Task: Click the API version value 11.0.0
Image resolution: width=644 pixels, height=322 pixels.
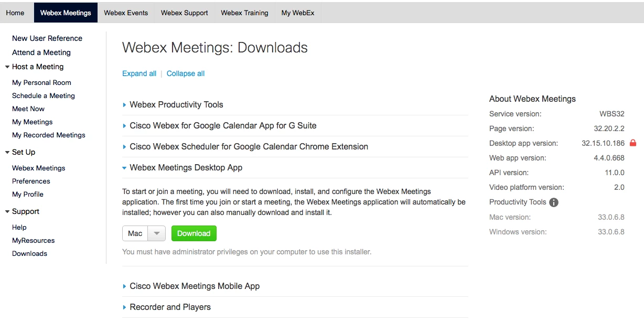Action: click(615, 173)
